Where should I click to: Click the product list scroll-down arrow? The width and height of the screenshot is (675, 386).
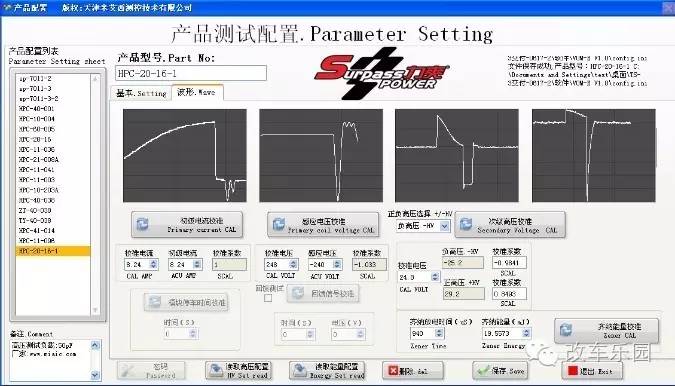pos(96,310)
